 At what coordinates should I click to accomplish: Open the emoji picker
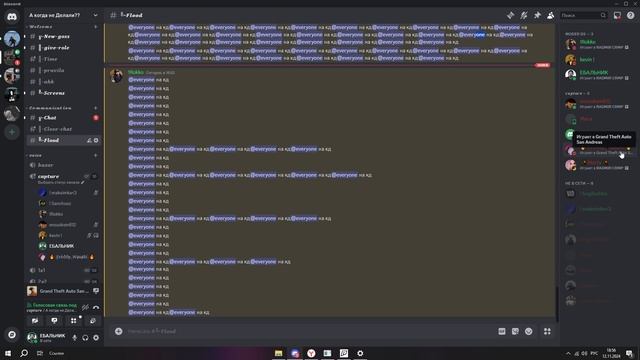point(529,331)
